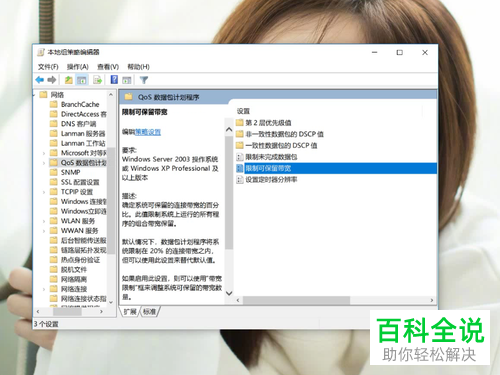Image resolution: width=500 pixels, height=375 pixels.
Task: Click description pane scroll down arrow
Action: pyautogui.click(x=229, y=293)
